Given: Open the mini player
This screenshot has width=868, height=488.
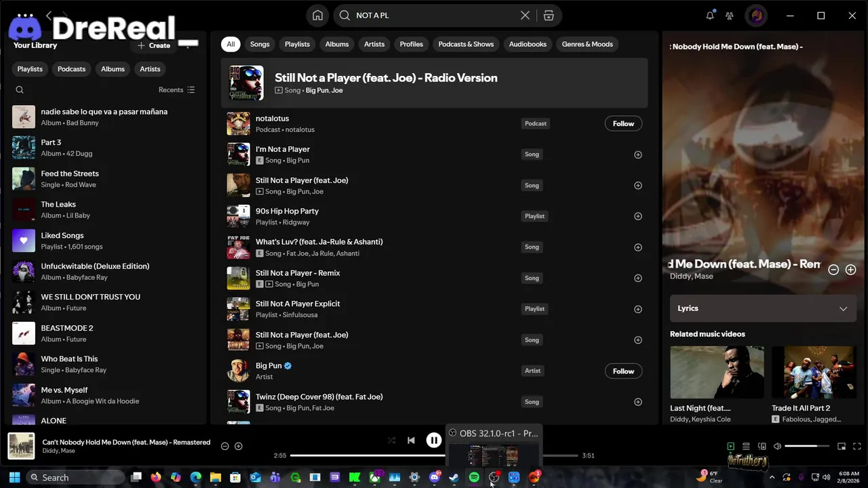Looking at the screenshot, I should 842,446.
